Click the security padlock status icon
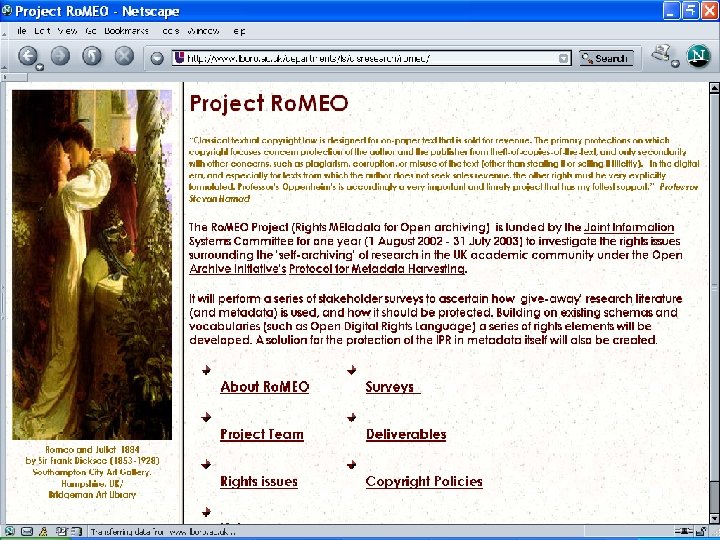The height and width of the screenshot is (540, 720). (x=703, y=531)
